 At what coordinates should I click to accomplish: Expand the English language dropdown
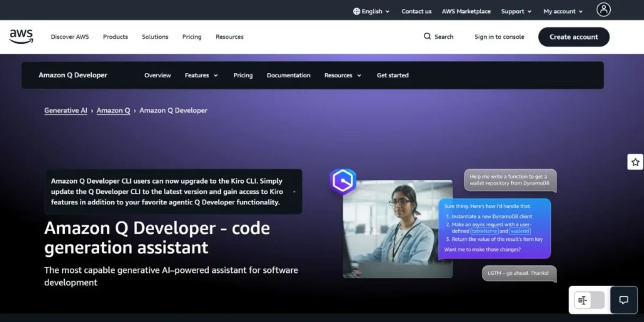[x=371, y=11]
